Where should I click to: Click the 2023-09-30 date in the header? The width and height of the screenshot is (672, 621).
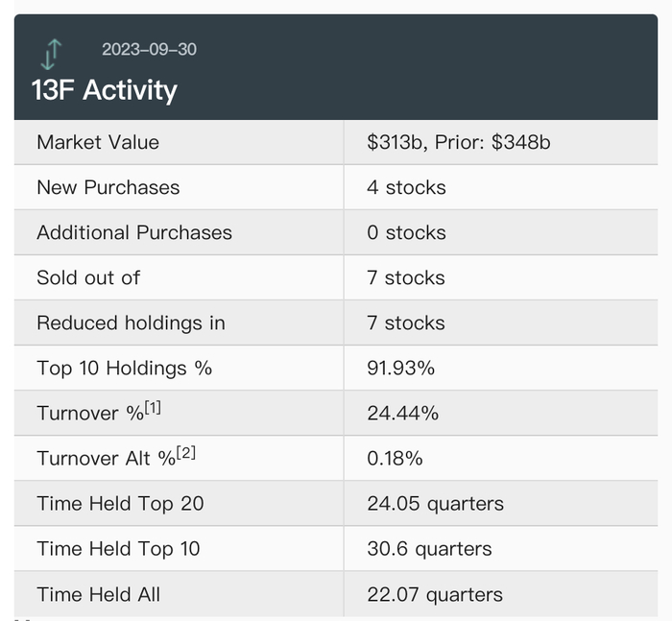coord(149,49)
